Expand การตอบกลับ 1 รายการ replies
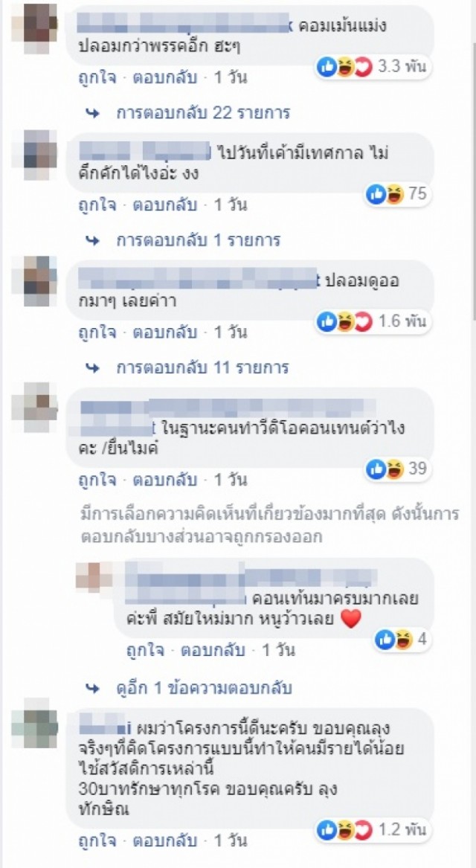Viewport: 476px width, 868px height. tap(199, 241)
